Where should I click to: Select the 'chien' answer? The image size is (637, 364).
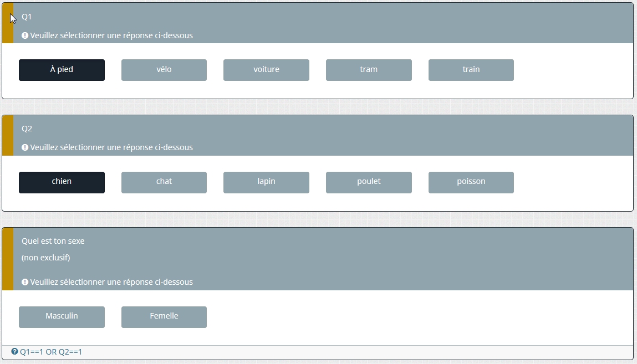(x=62, y=182)
